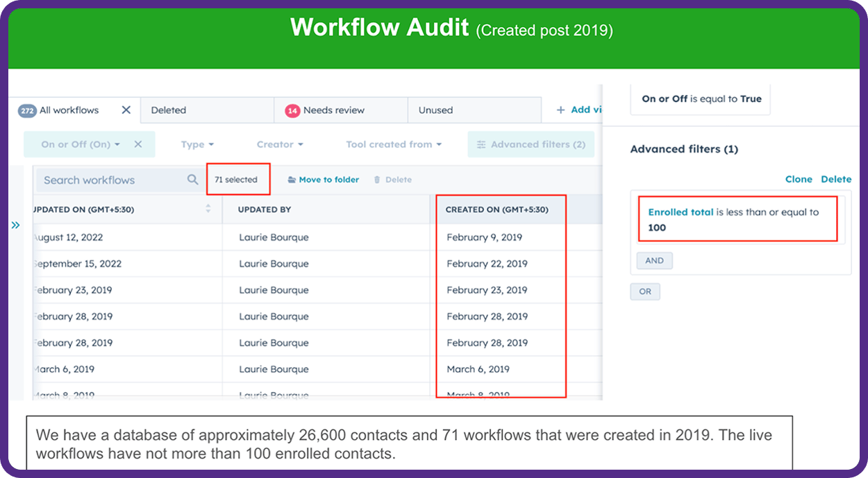
Task: Click updated date September 15, 2022
Action: (77, 264)
